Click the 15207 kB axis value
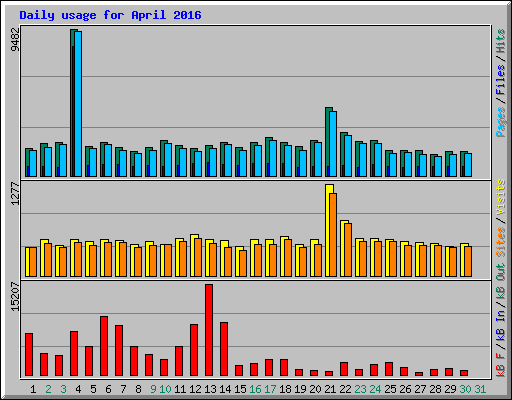 coord(15,297)
